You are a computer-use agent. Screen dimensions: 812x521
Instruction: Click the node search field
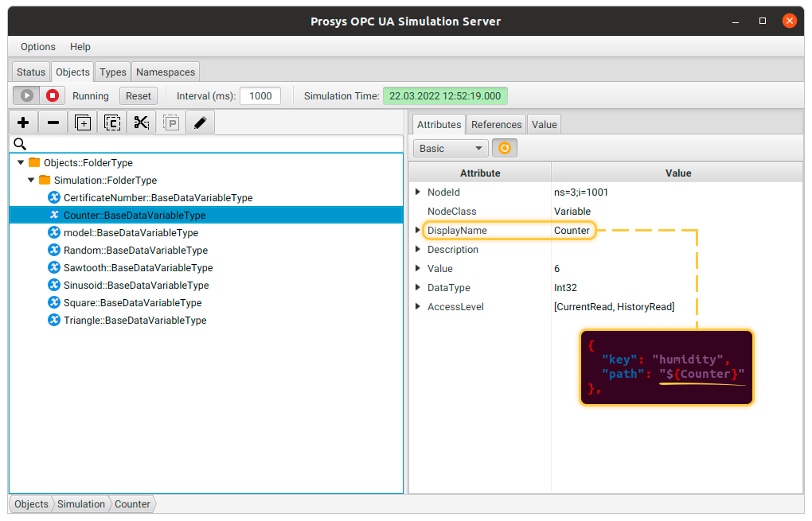(206, 144)
